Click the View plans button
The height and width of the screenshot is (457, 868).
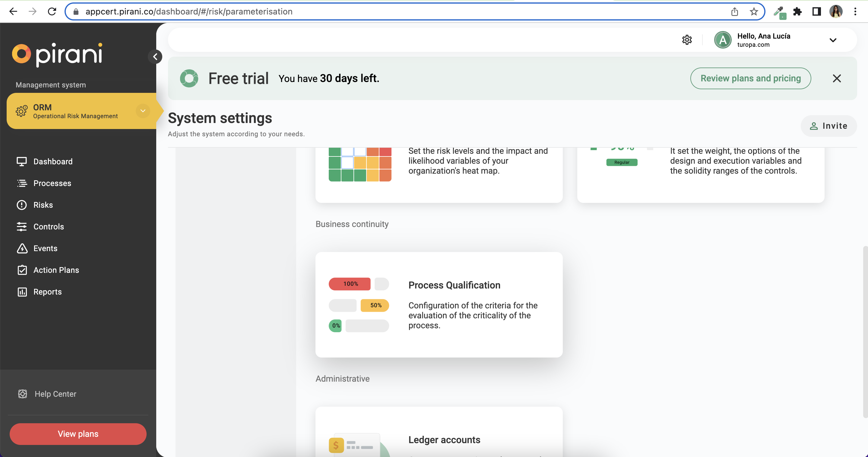coord(78,434)
